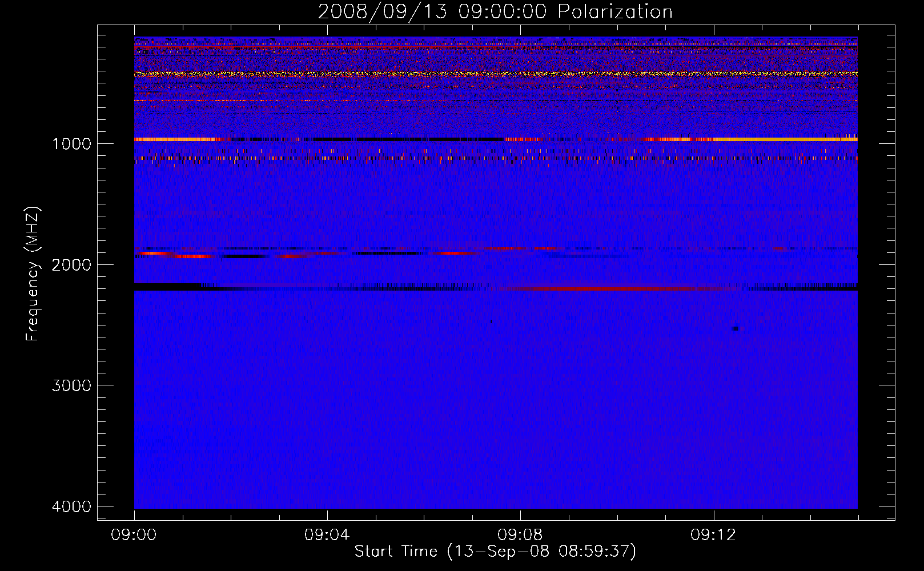
Task: Click the '09:12' time tick label
Action: point(713,535)
